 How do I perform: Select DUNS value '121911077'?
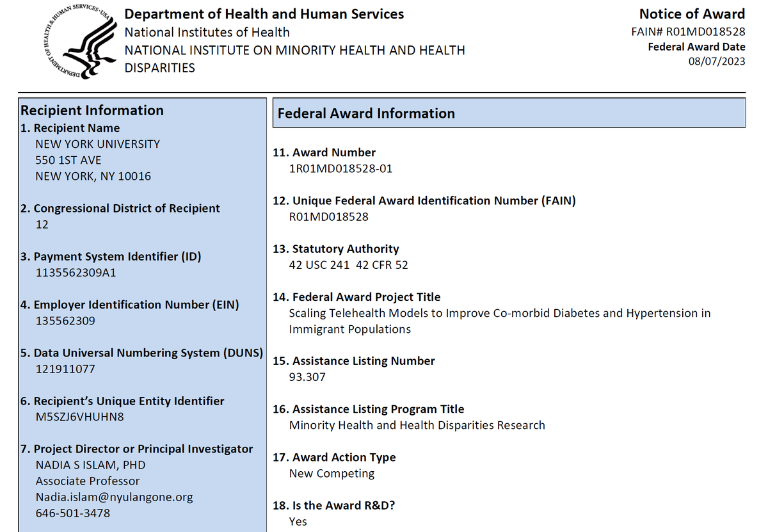click(65, 369)
